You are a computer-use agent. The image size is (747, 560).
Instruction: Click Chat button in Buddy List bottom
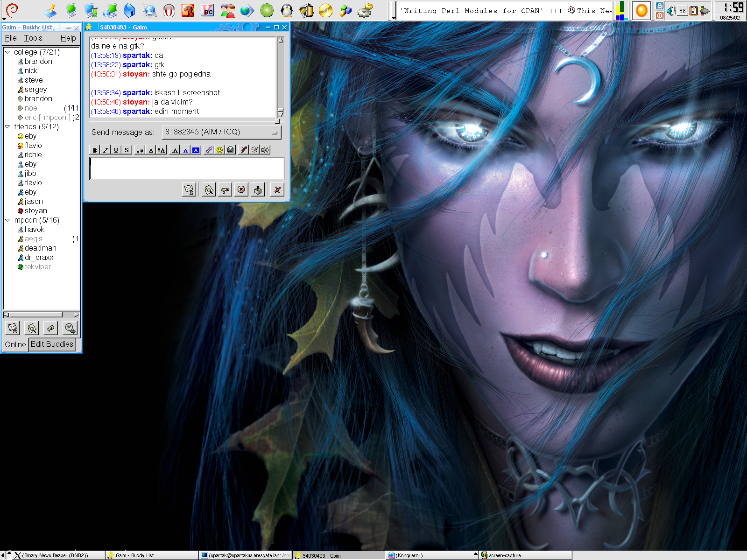50,328
